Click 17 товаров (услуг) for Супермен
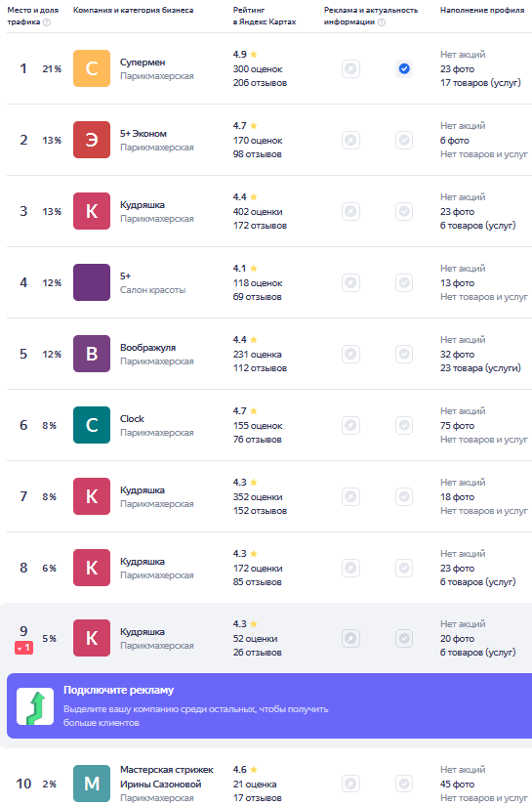Image resolution: width=532 pixels, height=806 pixels. pos(480,82)
